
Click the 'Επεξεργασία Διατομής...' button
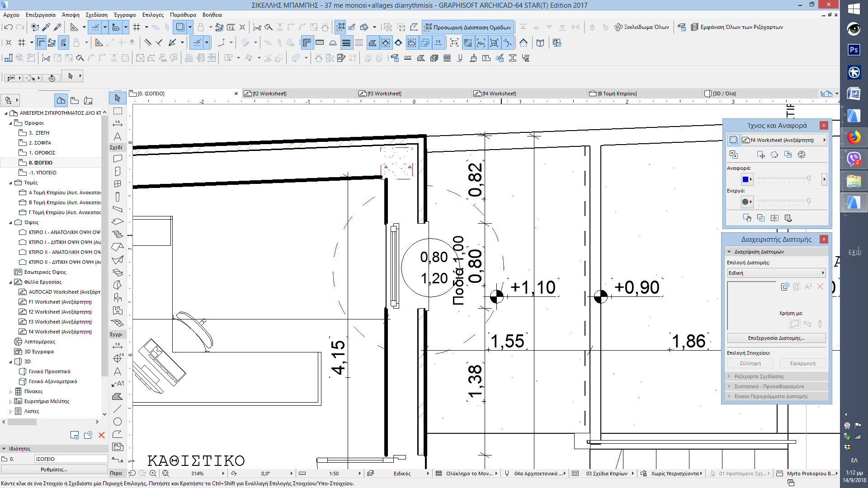(776, 338)
